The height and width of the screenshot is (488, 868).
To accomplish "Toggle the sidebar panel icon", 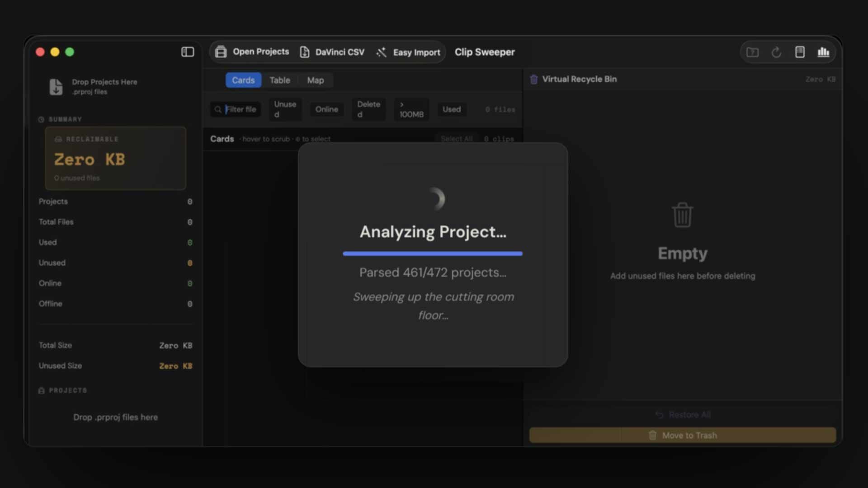I will [188, 52].
